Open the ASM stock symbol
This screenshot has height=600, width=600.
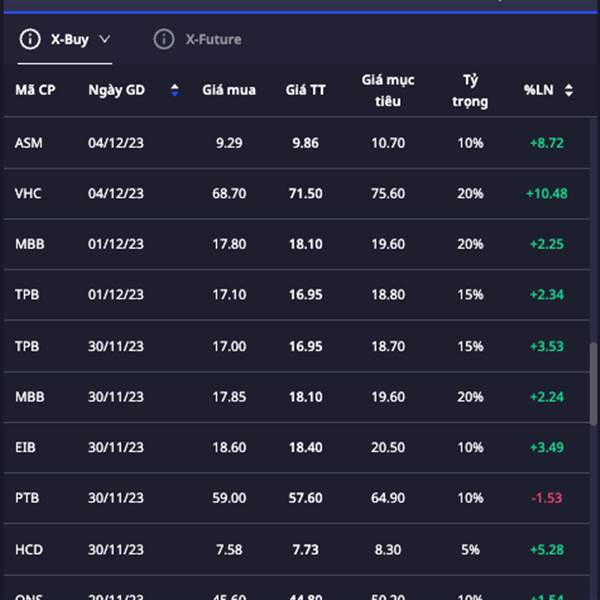coord(29,143)
